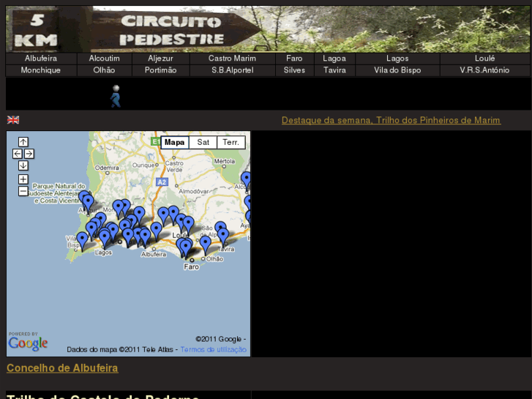Zoom out the map with minus button
This screenshot has width=532, height=399.
click(x=23, y=191)
